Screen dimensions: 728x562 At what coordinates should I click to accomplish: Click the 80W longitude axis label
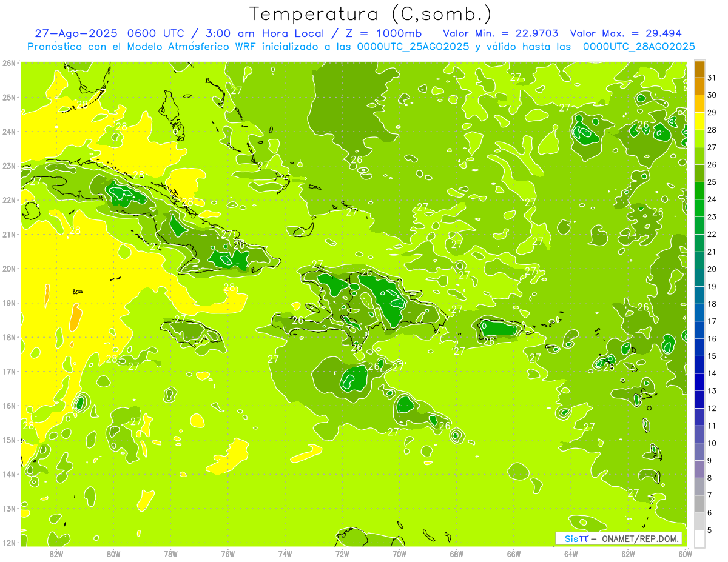click(x=113, y=554)
